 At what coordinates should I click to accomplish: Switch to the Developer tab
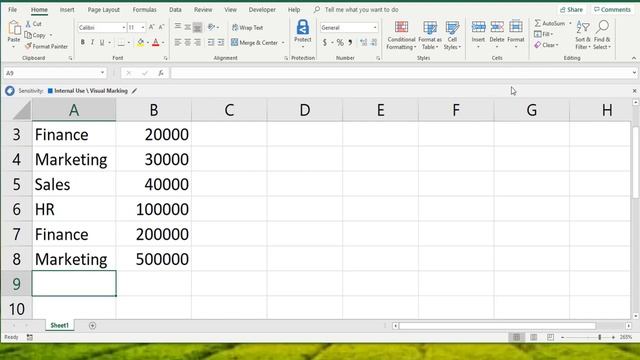click(262, 9)
